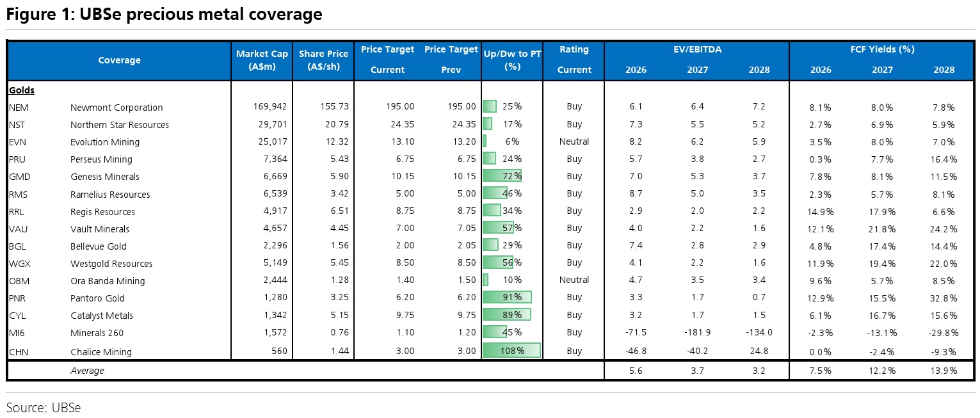Select the Source: UBSe footnote text
The height and width of the screenshot is (418, 980).
click(x=44, y=407)
